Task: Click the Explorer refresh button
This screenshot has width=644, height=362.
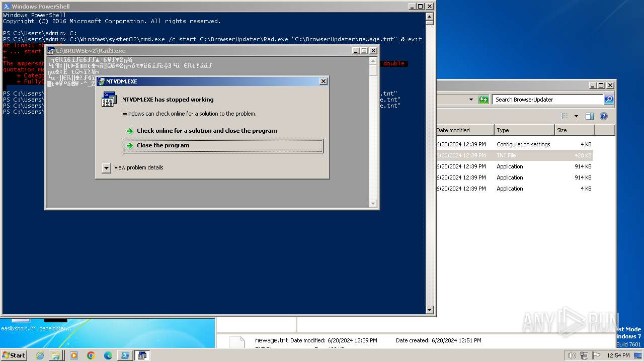Action: point(484,100)
